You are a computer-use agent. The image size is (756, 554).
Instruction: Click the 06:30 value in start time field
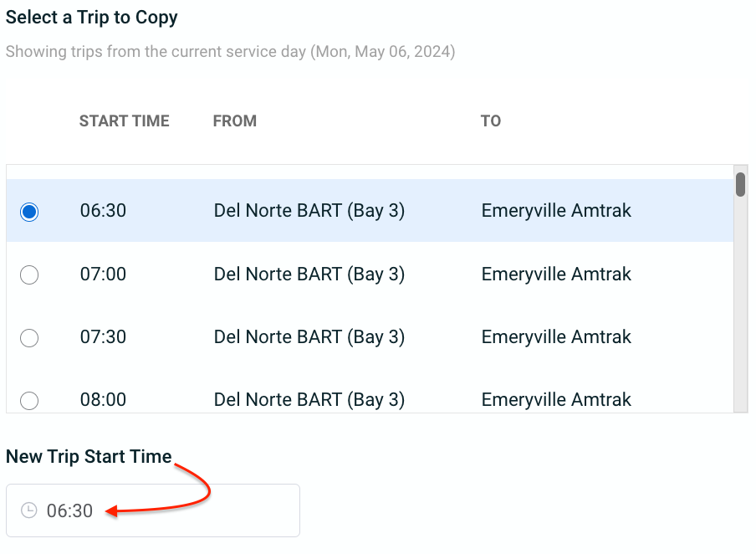click(x=69, y=510)
